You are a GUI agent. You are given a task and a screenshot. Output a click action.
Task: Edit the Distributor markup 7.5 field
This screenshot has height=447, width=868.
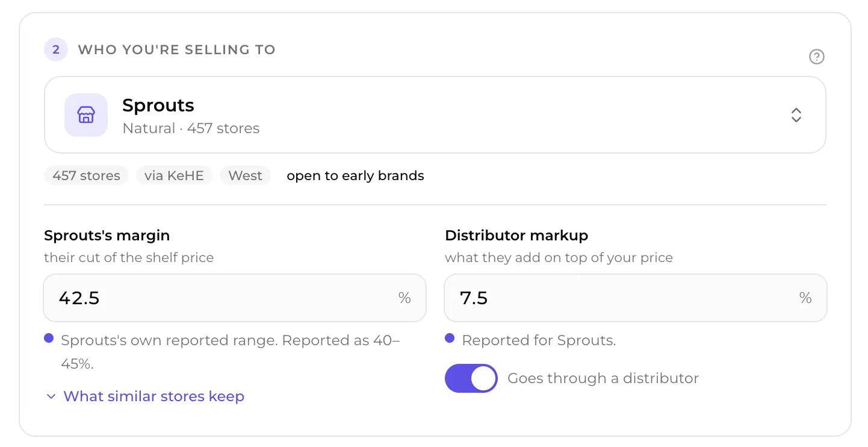pyautogui.click(x=636, y=298)
